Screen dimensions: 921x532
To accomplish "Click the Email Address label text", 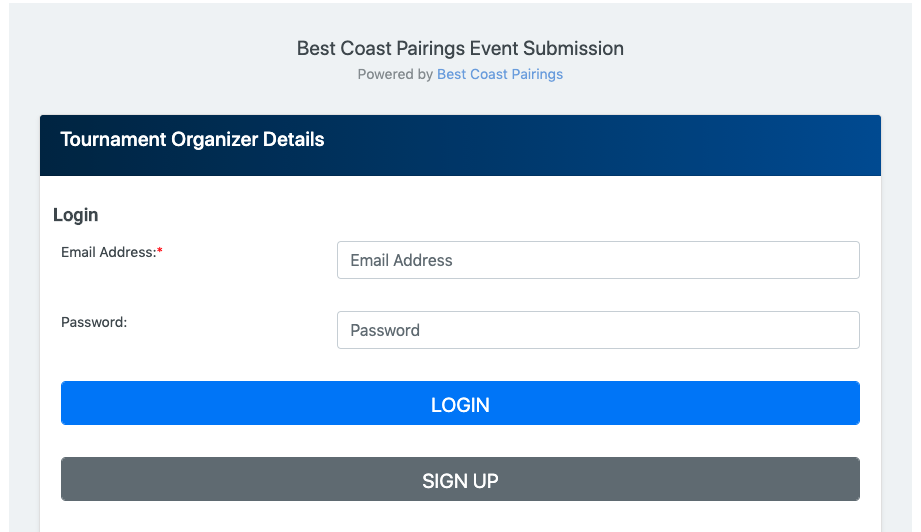I will coord(109,252).
